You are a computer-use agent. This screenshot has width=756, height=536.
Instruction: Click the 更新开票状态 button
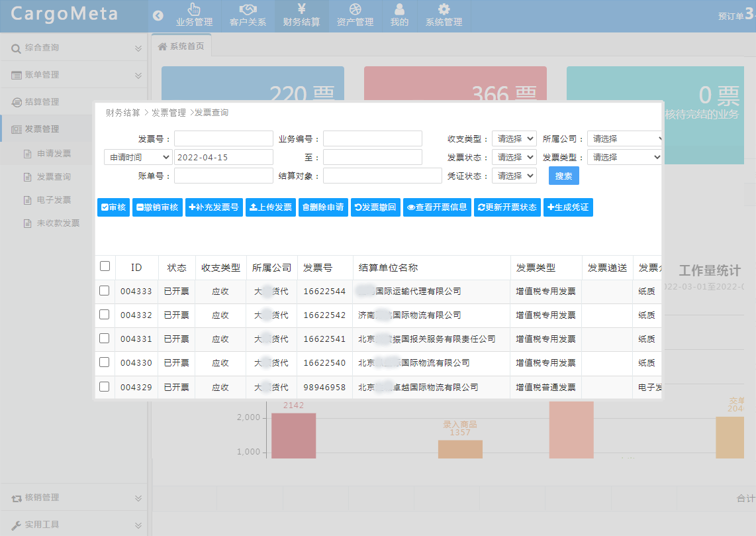point(507,207)
